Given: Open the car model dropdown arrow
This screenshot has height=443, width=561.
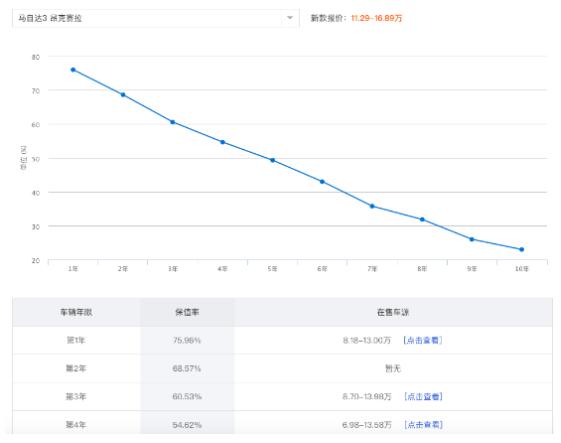Looking at the screenshot, I should pyautogui.click(x=290, y=18).
